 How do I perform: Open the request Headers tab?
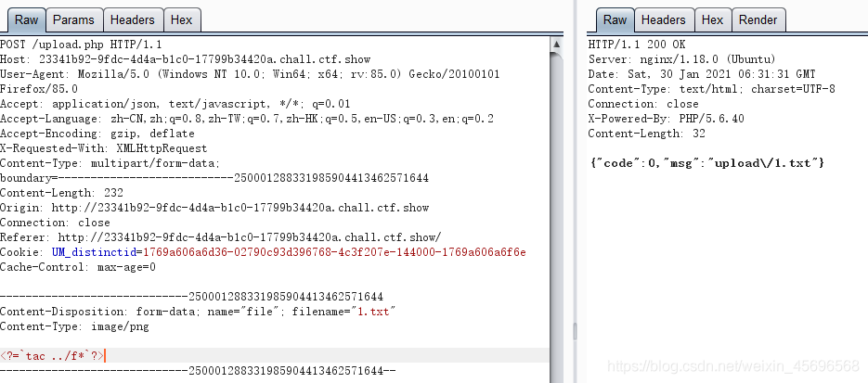(133, 19)
